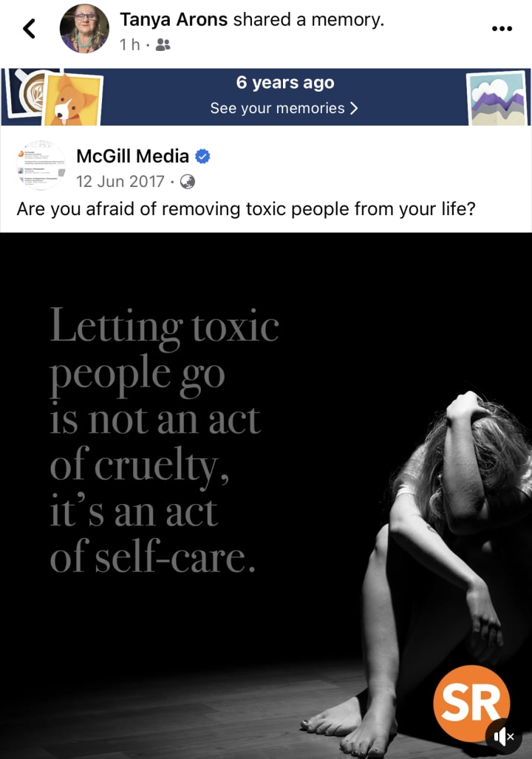Click the post caption about toxic people
The height and width of the screenshot is (759, 532).
[x=246, y=209]
